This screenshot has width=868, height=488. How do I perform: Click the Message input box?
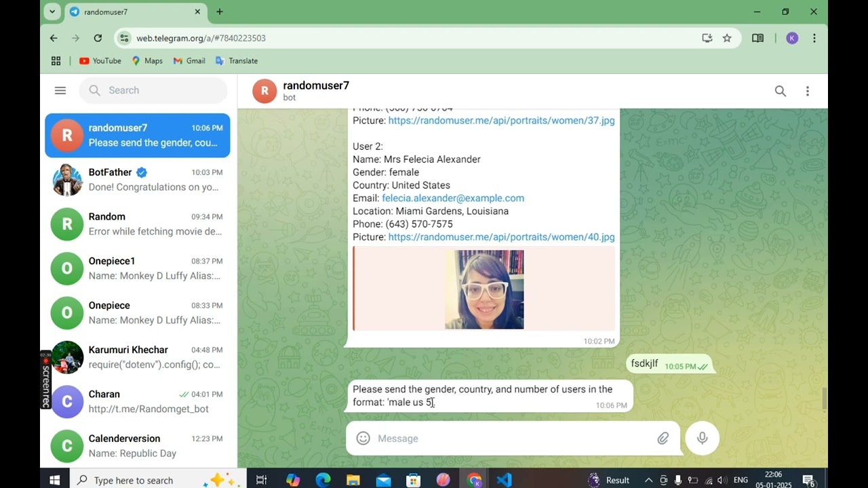pos(513,439)
